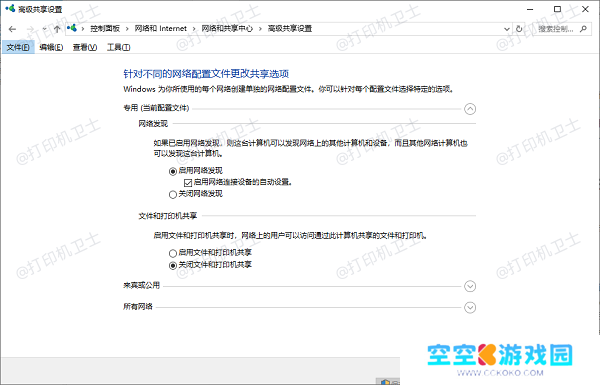Click the 所有网络 heading text

[138, 307]
